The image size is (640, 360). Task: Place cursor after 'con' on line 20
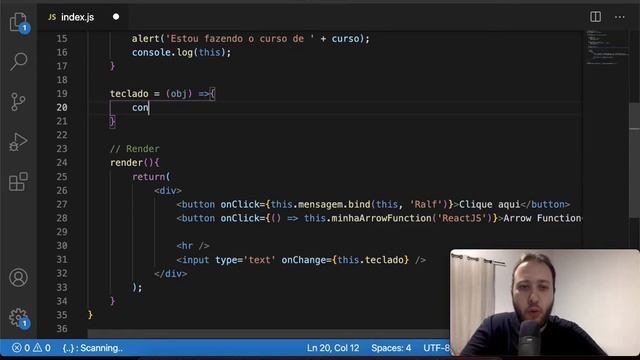point(149,108)
